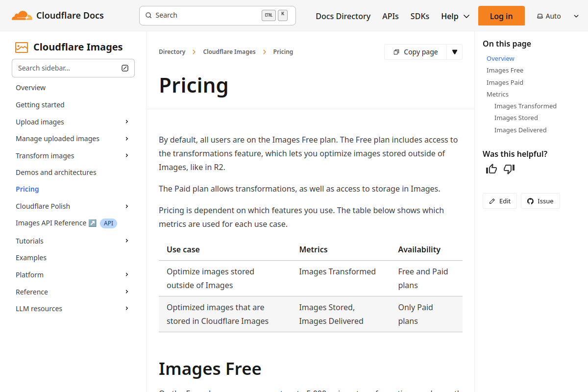This screenshot has height=392, width=588.
Task: Open SDKs in top navigation
Action: click(x=420, y=16)
